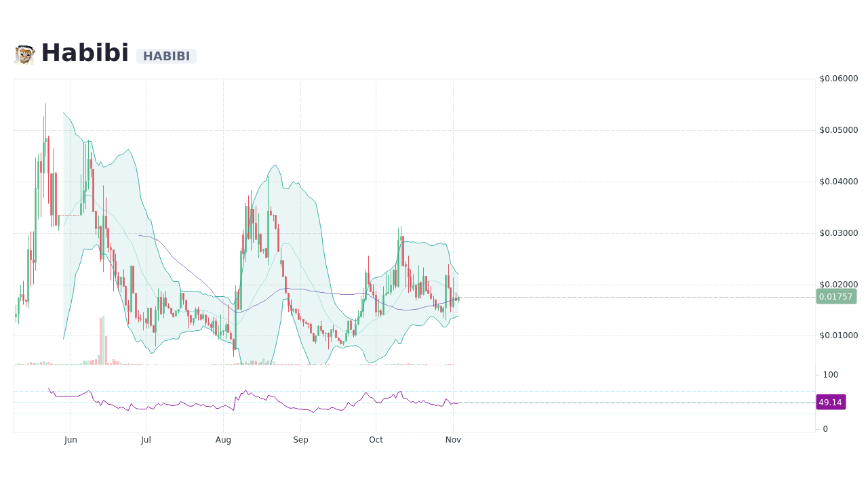The height and width of the screenshot is (488, 868).
Task: Select the $0.03000 axis label
Action: pos(839,233)
